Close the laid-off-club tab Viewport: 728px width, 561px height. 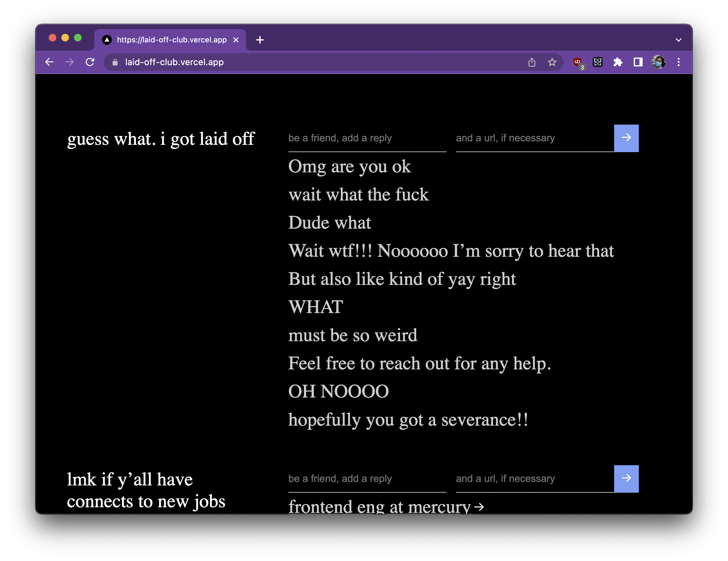click(236, 40)
